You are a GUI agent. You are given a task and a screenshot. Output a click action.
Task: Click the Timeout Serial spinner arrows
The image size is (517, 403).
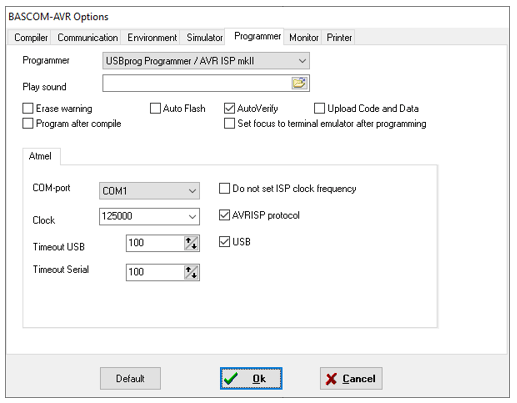tap(191, 272)
